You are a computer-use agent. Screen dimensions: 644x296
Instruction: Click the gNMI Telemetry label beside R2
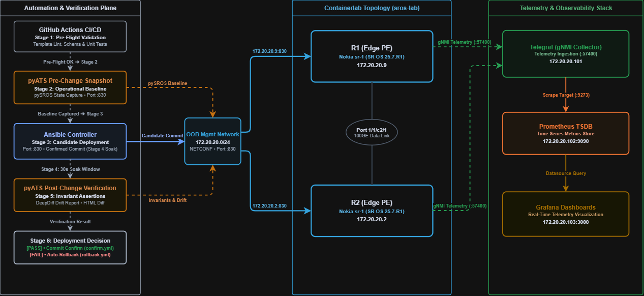(460, 206)
